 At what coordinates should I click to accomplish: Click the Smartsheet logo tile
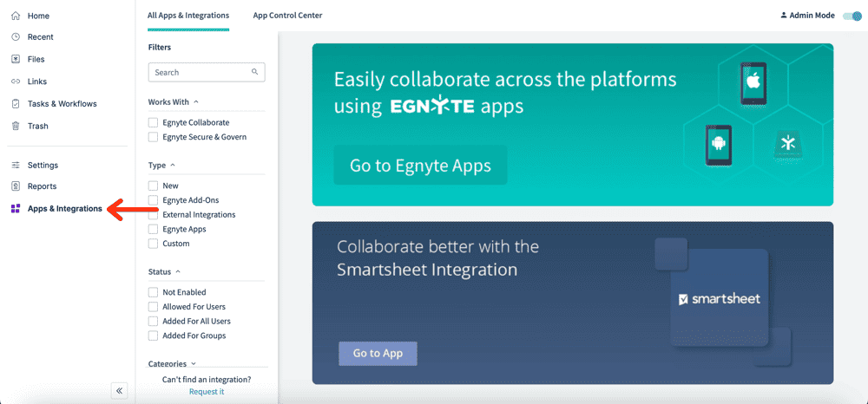point(719,298)
